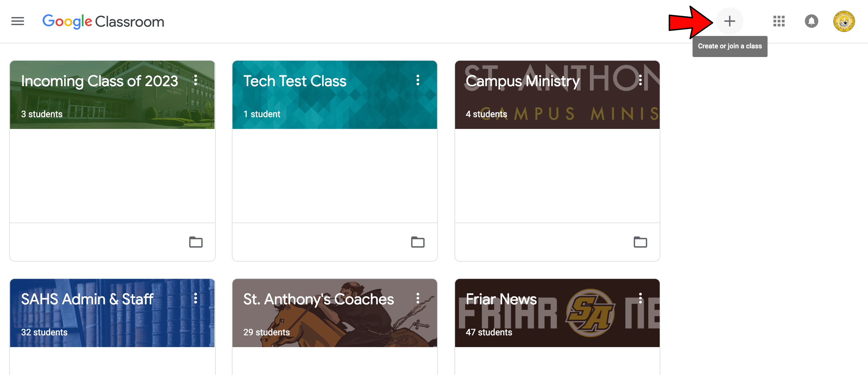The width and height of the screenshot is (868, 375).
Task: Open folder for Incoming Class of 2023
Action: click(x=196, y=241)
